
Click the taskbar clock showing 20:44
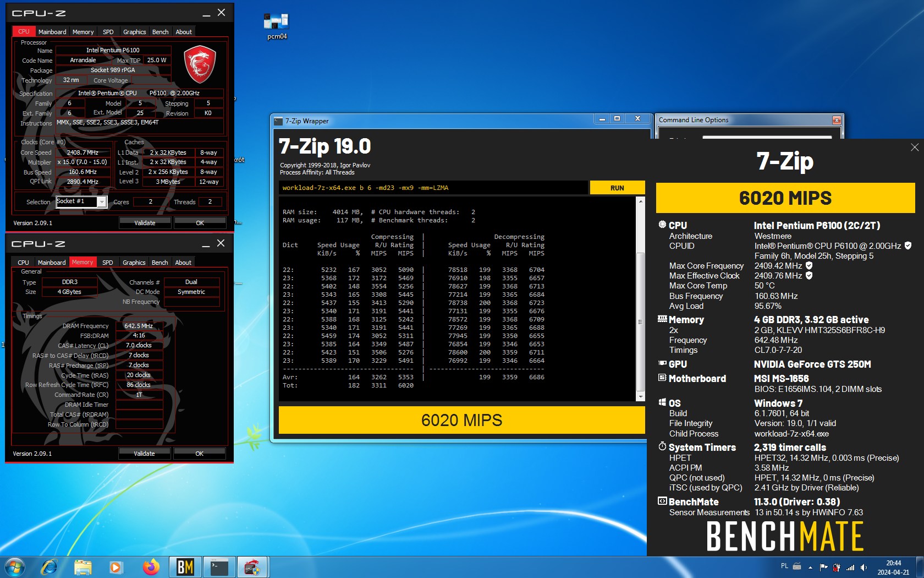coord(893,568)
